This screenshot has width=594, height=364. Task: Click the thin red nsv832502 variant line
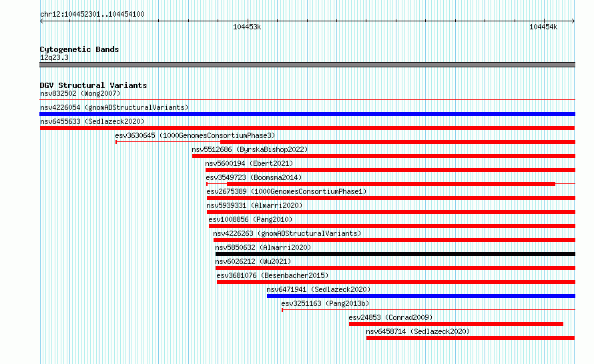pyautogui.click(x=307, y=100)
